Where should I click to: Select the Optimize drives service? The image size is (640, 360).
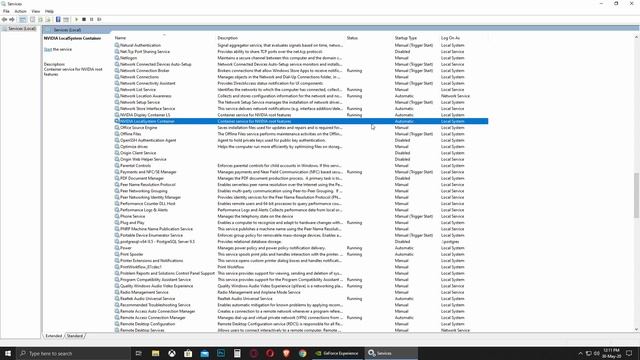tap(301, 147)
